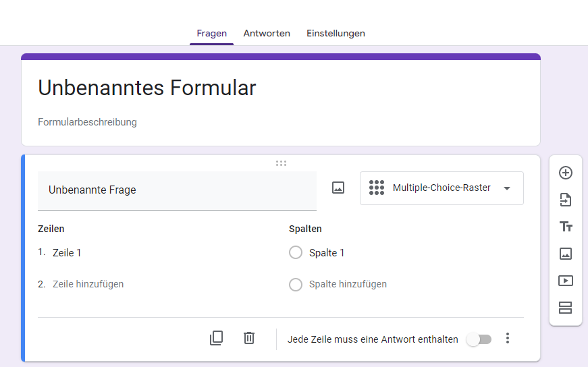588x367 pixels.
Task: Click the import questions icon
Action: point(566,200)
